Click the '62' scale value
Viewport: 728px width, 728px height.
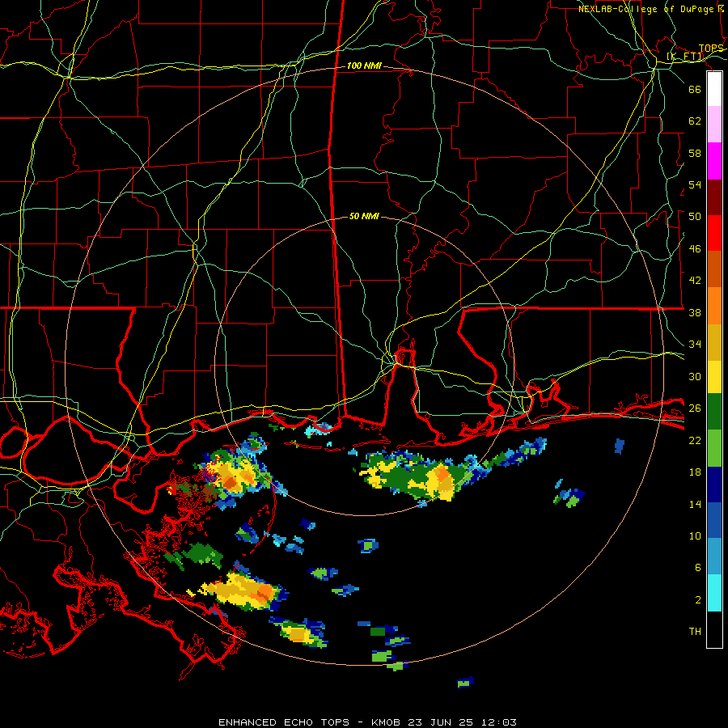point(695,121)
